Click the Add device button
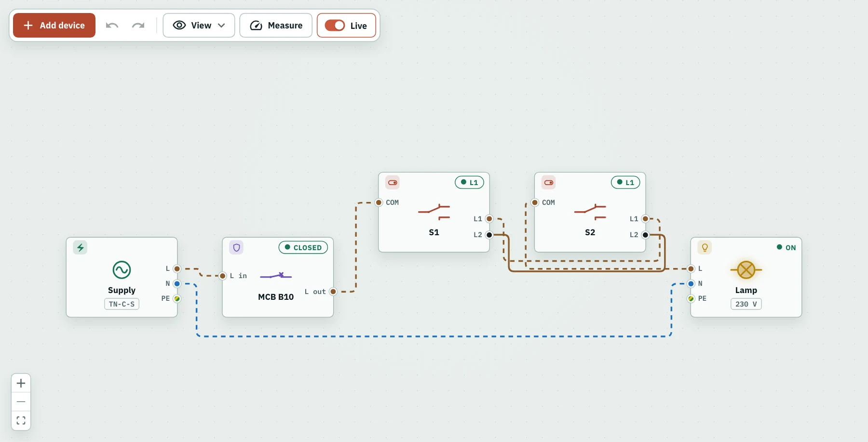 (54, 26)
